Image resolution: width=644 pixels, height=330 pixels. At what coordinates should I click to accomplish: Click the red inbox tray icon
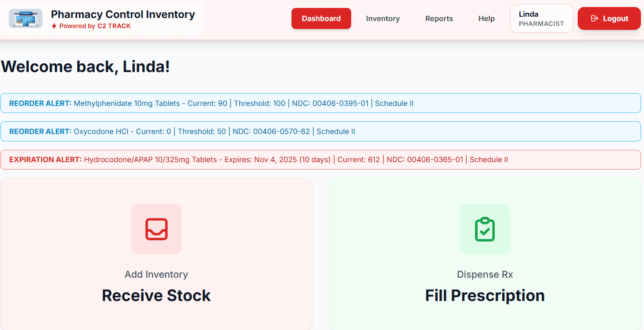point(156,229)
